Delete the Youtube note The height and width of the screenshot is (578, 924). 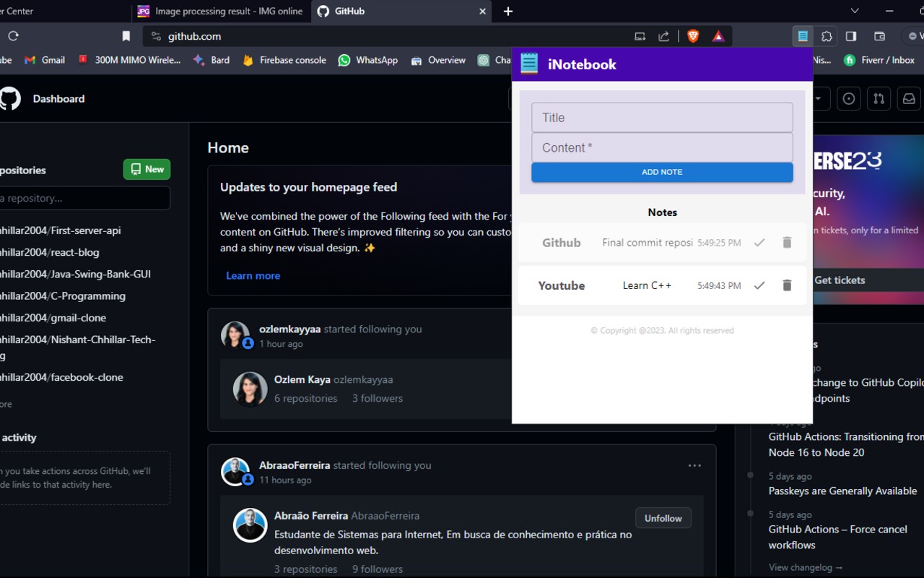(x=787, y=285)
